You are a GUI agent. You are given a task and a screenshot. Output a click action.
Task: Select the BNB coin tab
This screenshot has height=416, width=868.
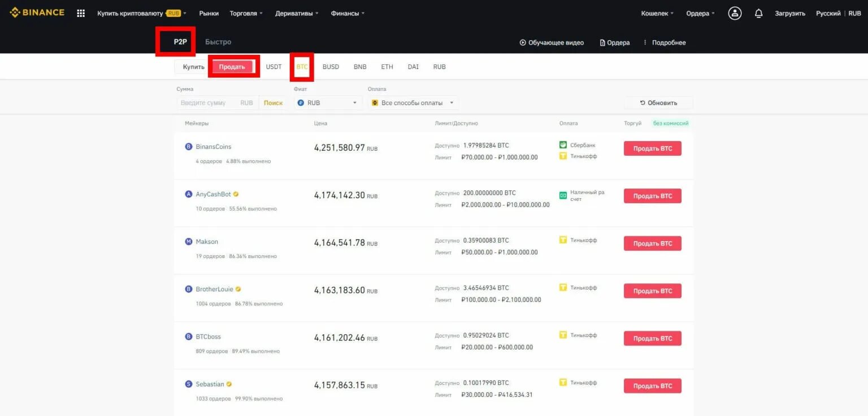coord(360,67)
